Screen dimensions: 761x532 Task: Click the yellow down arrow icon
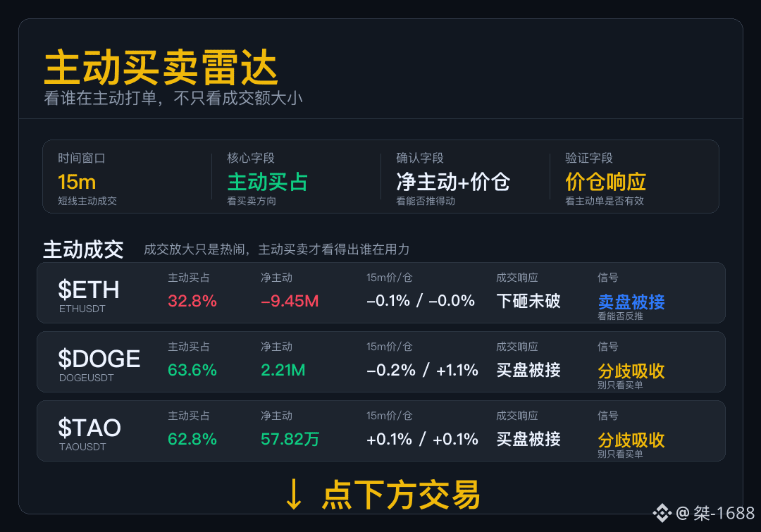[x=293, y=494]
